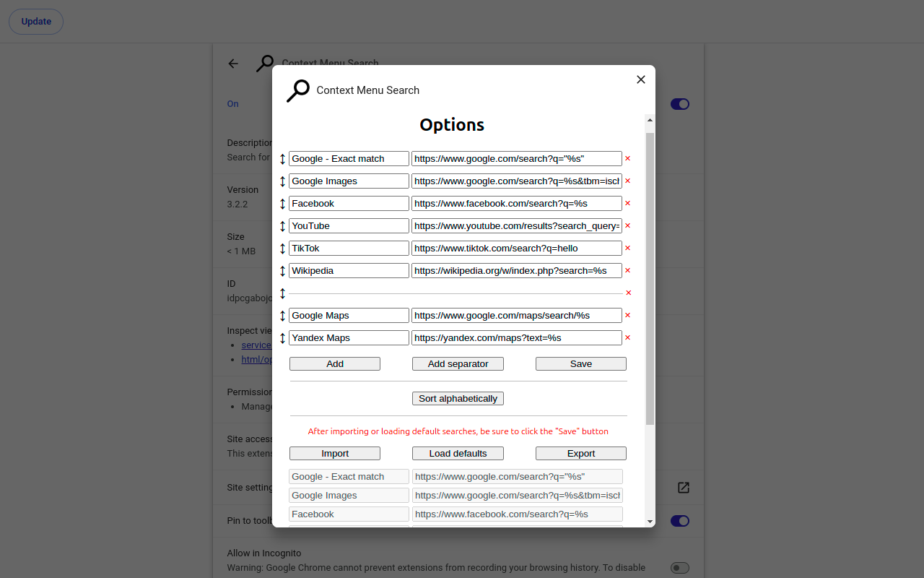
Task: Click the drag handle for YouTube row
Action: click(x=282, y=226)
